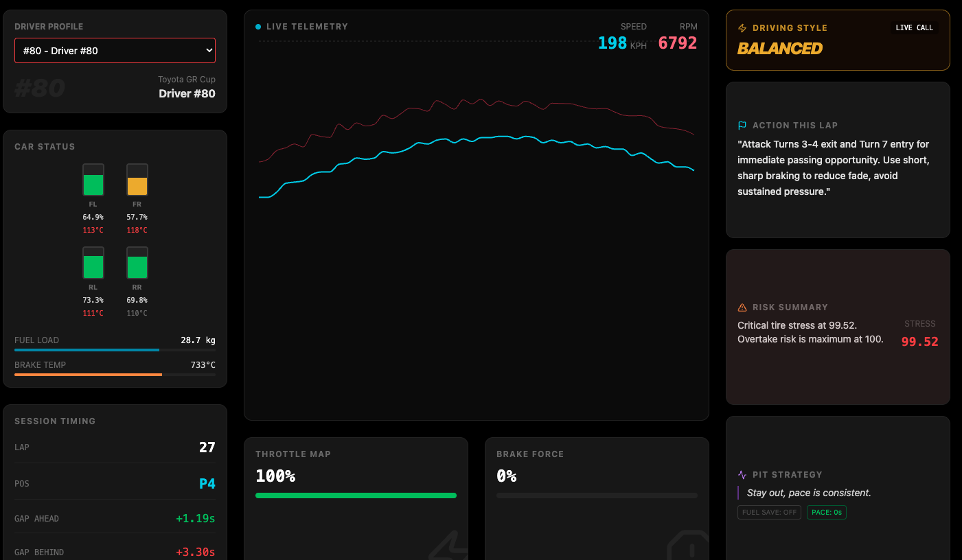The width and height of the screenshot is (962, 560).
Task: Click the P4 position value
Action: 207,484
